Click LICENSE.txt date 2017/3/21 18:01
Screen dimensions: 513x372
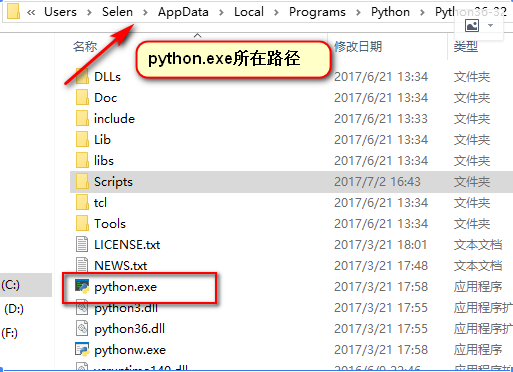(381, 245)
